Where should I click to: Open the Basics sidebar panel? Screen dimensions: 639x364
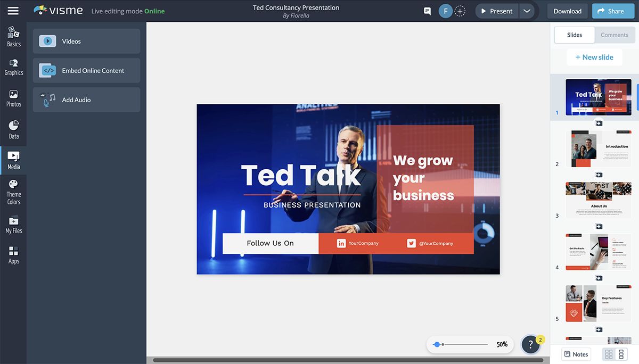coord(14,37)
